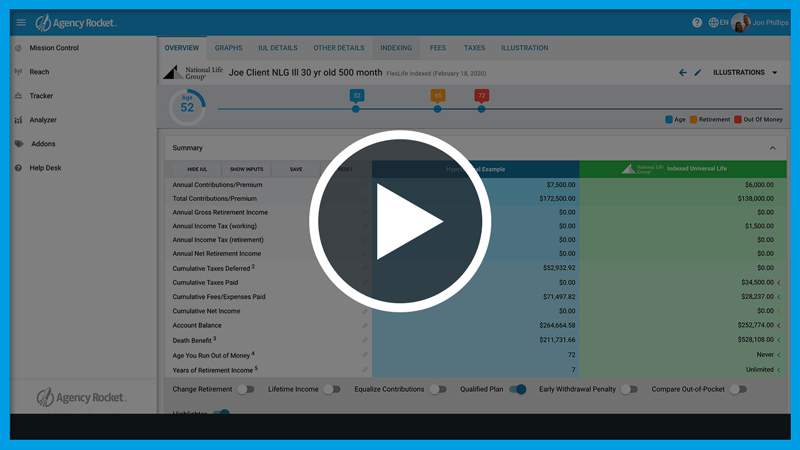Open the Illustrations dropdown
This screenshot has width=800, height=450.
[745, 73]
